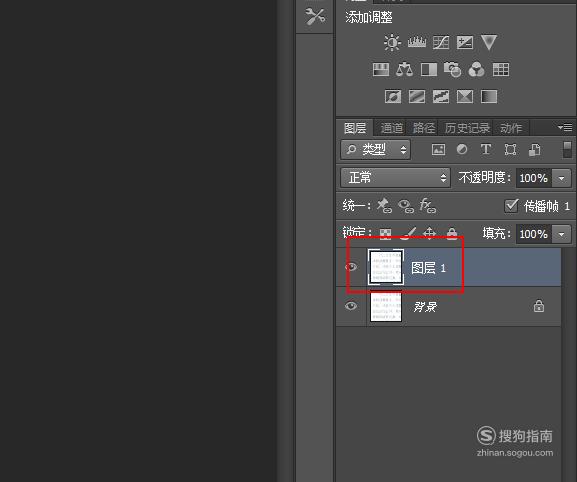This screenshot has width=577, height=482.
Task: Switch to the 历史记录 tab
Action: [x=467, y=128]
